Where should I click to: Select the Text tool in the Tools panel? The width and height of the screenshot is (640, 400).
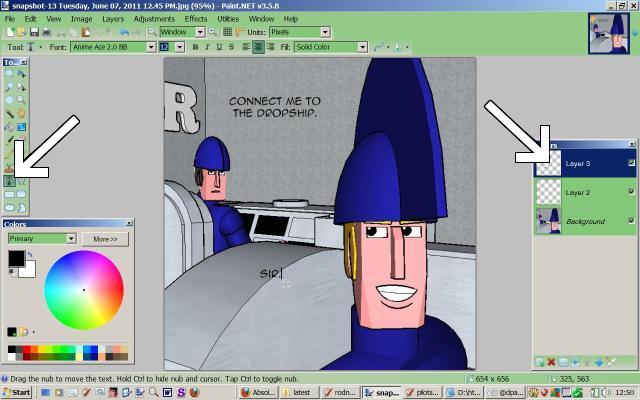click(x=10, y=181)
